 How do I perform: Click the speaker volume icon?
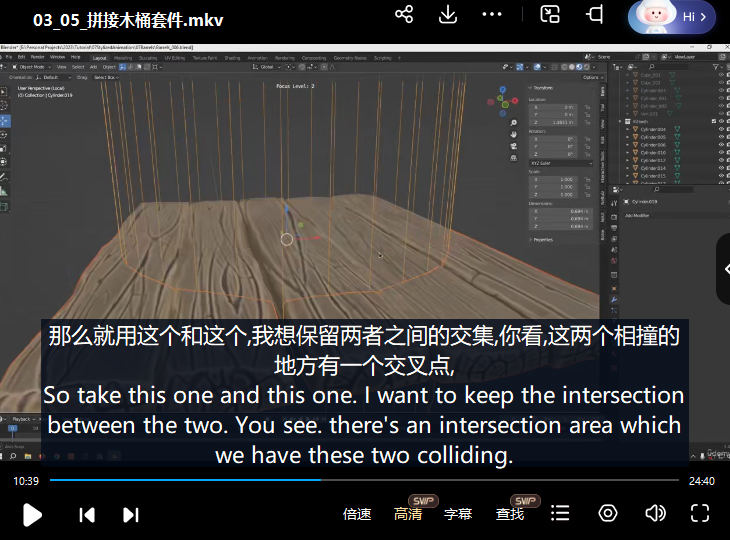[x=655, y=513]
